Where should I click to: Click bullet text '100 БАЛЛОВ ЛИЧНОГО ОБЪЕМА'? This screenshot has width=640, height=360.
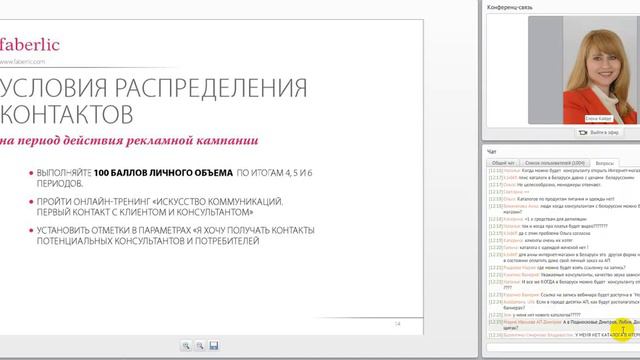pyautogui.click(x=163, y=173)
